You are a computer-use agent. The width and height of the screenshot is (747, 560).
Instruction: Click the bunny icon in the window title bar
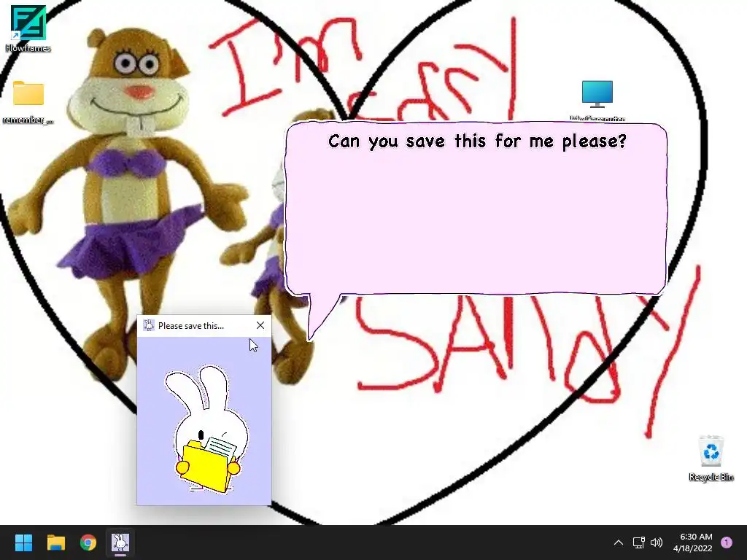tap(149, 325)
